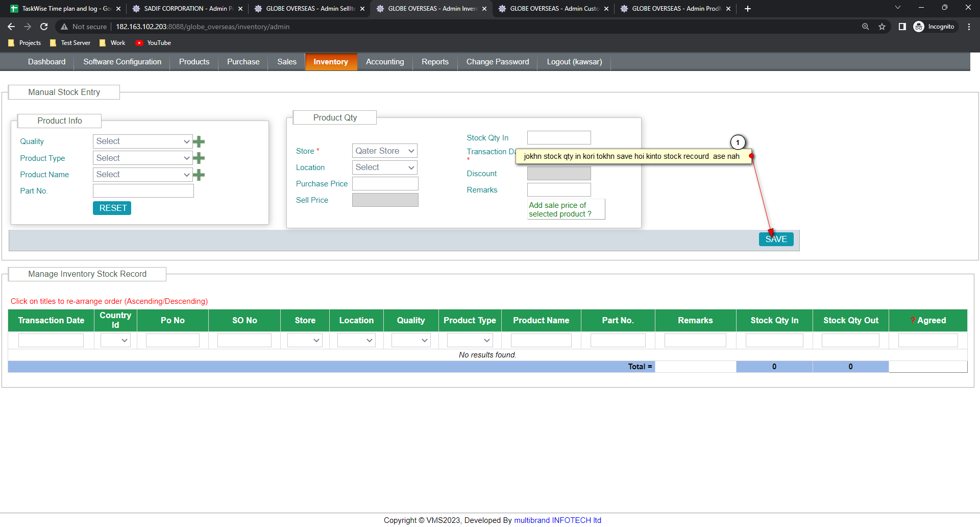Image resolution: width=980 pixels, height=527 pixels.
Task: Add a new Product Type via plus icon
Action: [x=199, y=158]
